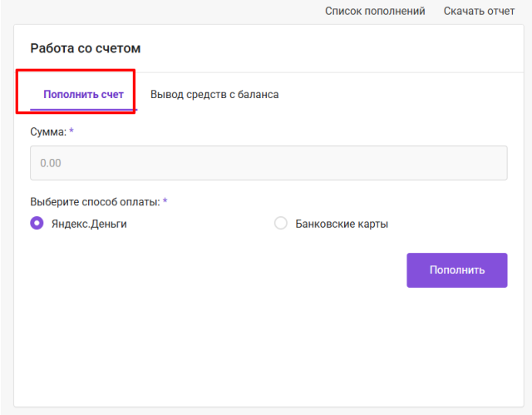Click the Банковские карты label text
Image resolution: width=532 pixels, height=415 pixels.
342,224
